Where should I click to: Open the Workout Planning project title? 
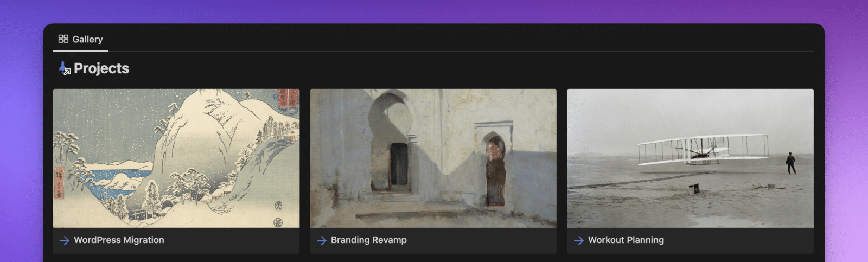click(626, 240)
